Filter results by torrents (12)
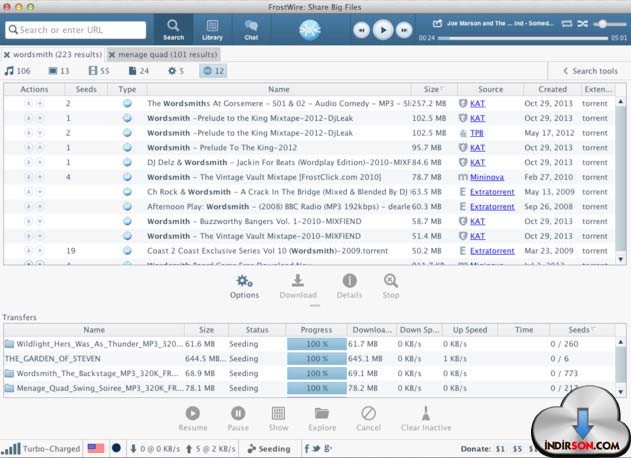 (213, 71)
